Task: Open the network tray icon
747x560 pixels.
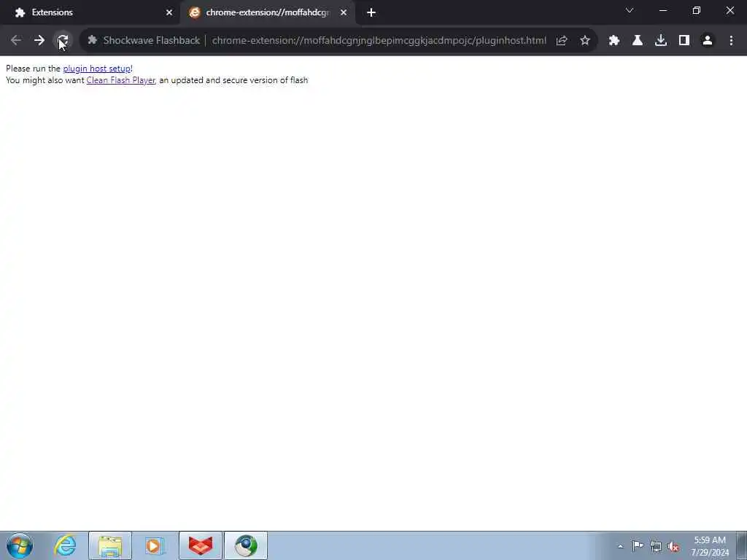Action: (656, 547)
